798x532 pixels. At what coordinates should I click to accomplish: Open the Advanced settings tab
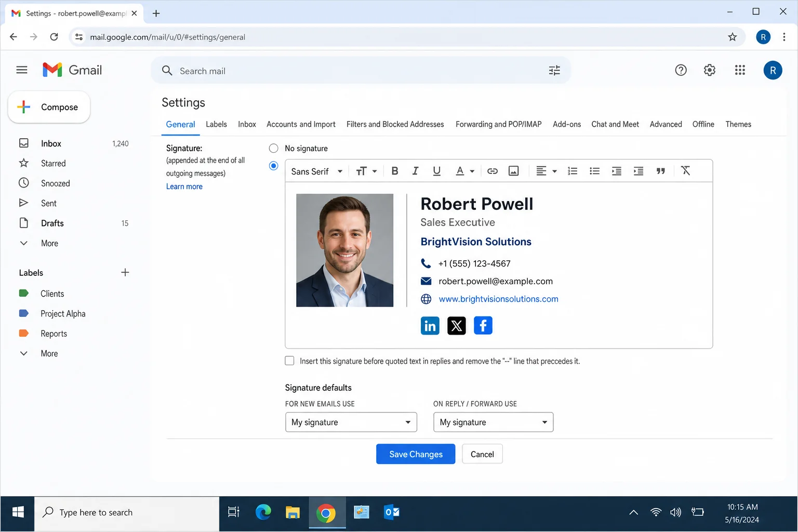pos(666,124)
